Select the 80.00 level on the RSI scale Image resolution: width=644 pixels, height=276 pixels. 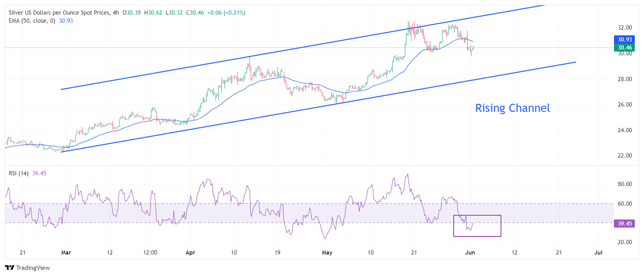(x=624, y=184)
